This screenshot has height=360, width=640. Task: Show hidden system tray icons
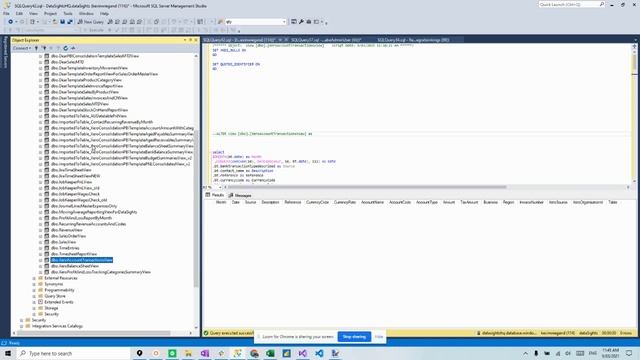[525, 353]
